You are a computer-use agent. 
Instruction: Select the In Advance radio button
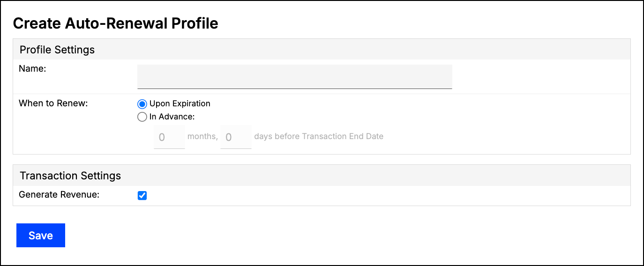point(142,117)
